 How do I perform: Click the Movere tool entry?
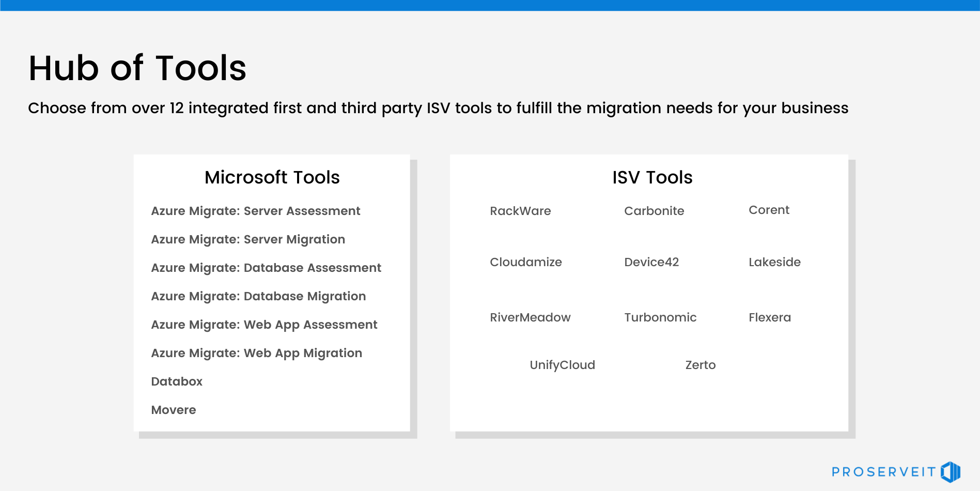click(x=174, y=410)
